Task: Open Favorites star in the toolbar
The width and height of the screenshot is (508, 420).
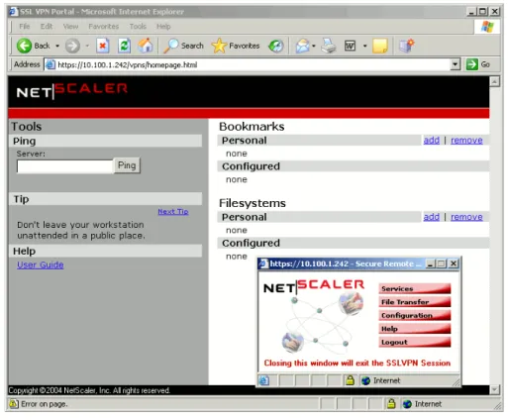Action: pos(219,46)
